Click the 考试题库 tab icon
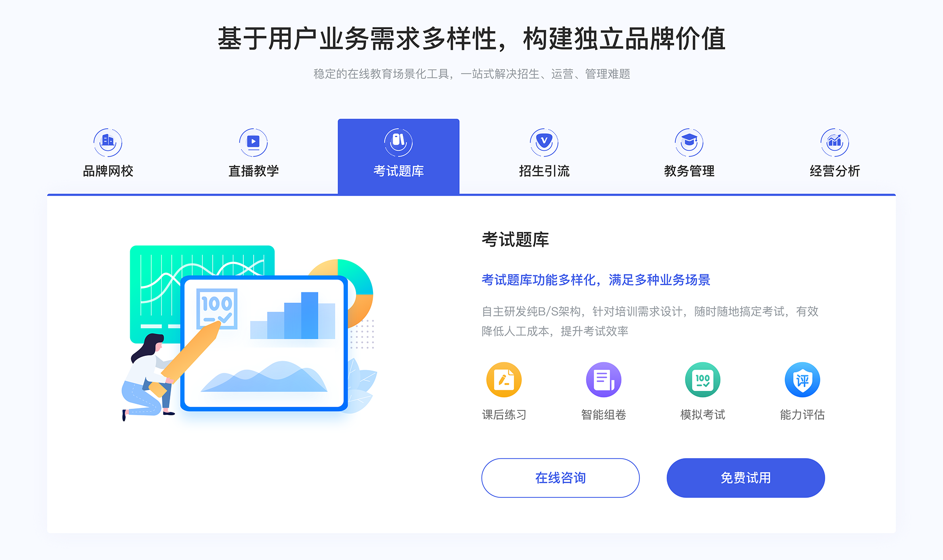This screenshot has width=943, height=560. coord(398,140)
